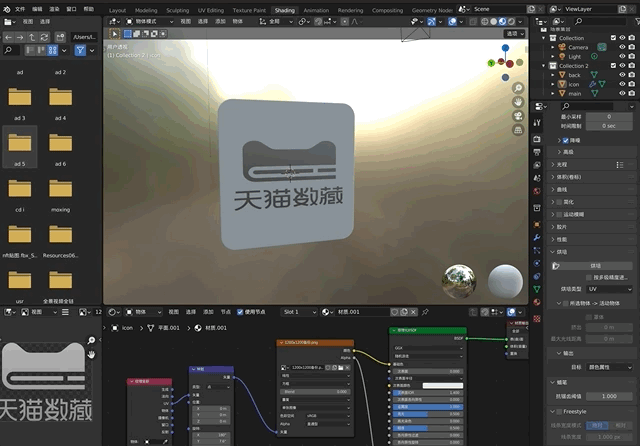The width and height of the screenshot is (640, 446).
Task: Select rendered viewport shading mode
Action: pos(511,22)
